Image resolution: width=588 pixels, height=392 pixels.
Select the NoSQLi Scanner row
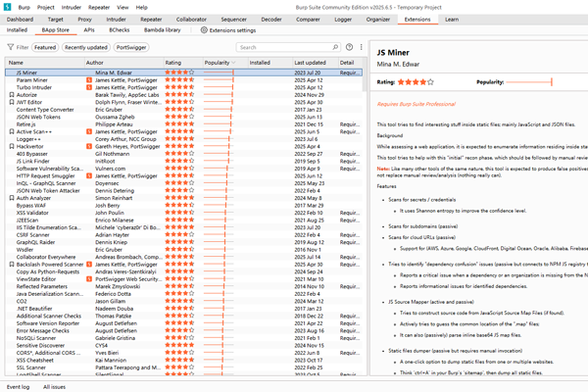(x=184, y=338)
